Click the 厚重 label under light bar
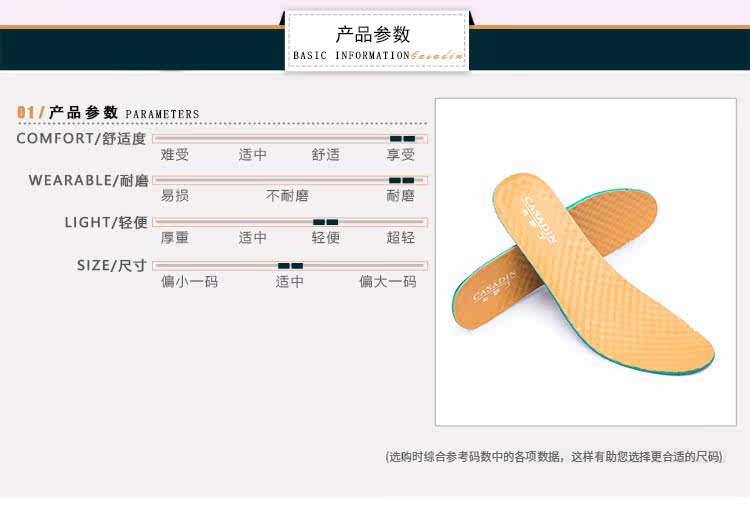Screen dimensions: 750x518 [x=175, y=237]
